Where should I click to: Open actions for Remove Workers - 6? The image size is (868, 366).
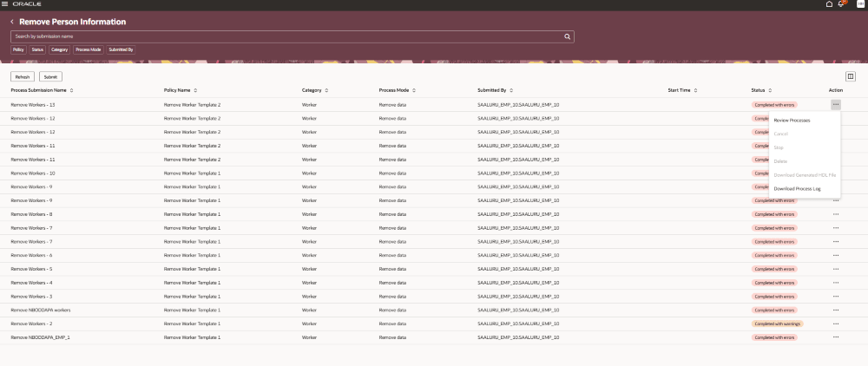point(835,256)
